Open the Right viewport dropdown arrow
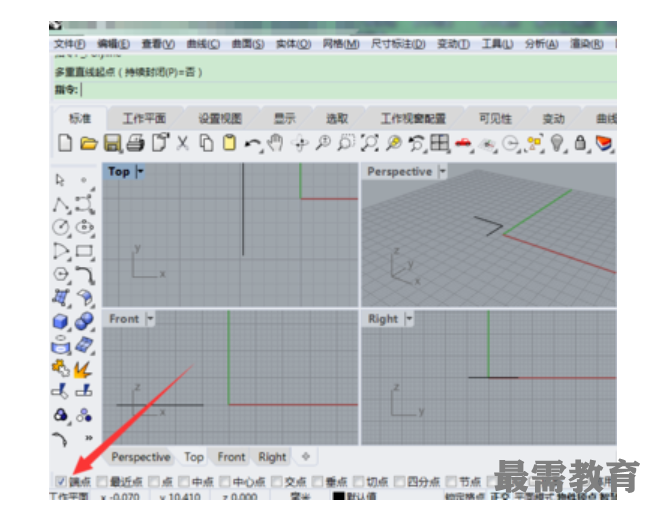 pyautogui.click(x=409, y=318)
